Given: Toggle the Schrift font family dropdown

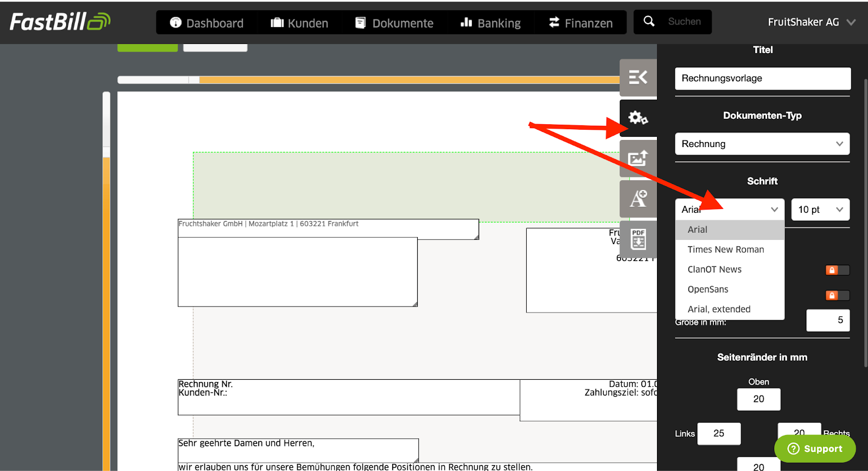Looking at the screenshot, I should click(730, 209).
